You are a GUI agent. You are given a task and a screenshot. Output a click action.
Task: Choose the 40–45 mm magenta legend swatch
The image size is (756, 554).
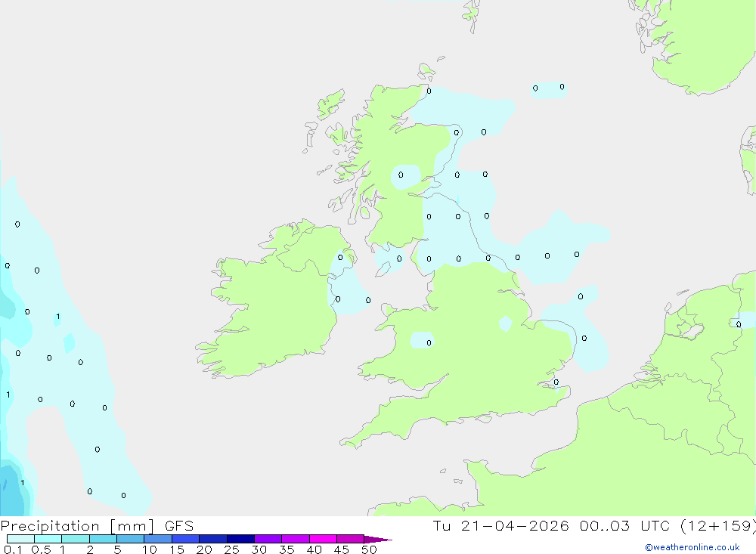(x=323, y=539)
